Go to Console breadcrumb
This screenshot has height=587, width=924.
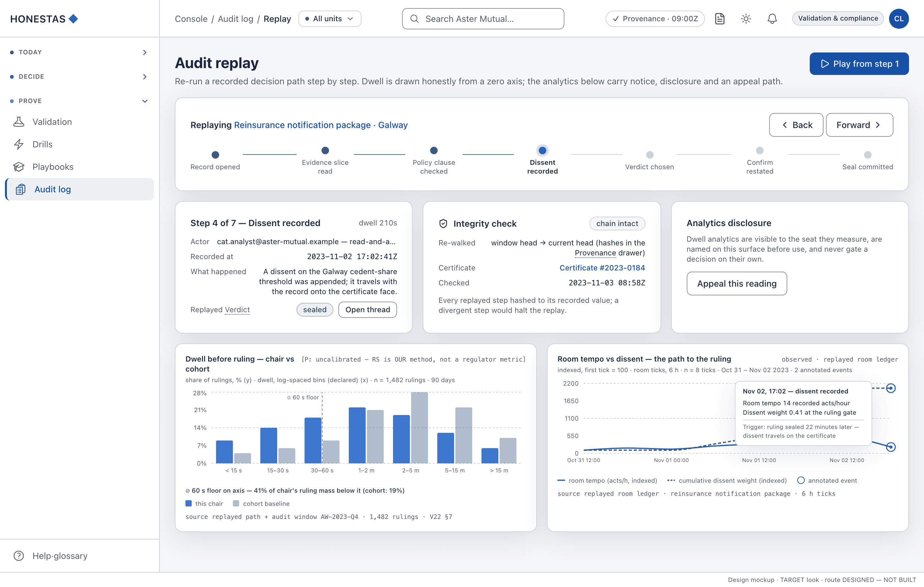[x=191, y=19]
